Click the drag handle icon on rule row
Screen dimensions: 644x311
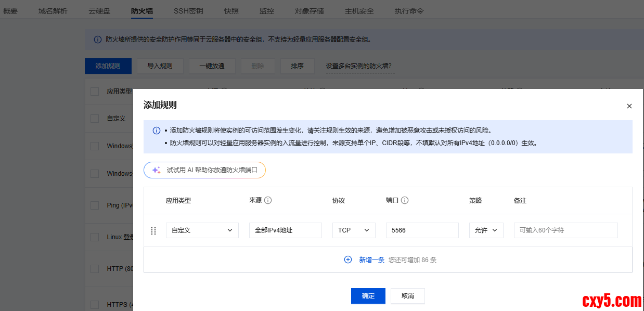coord(153,230)
